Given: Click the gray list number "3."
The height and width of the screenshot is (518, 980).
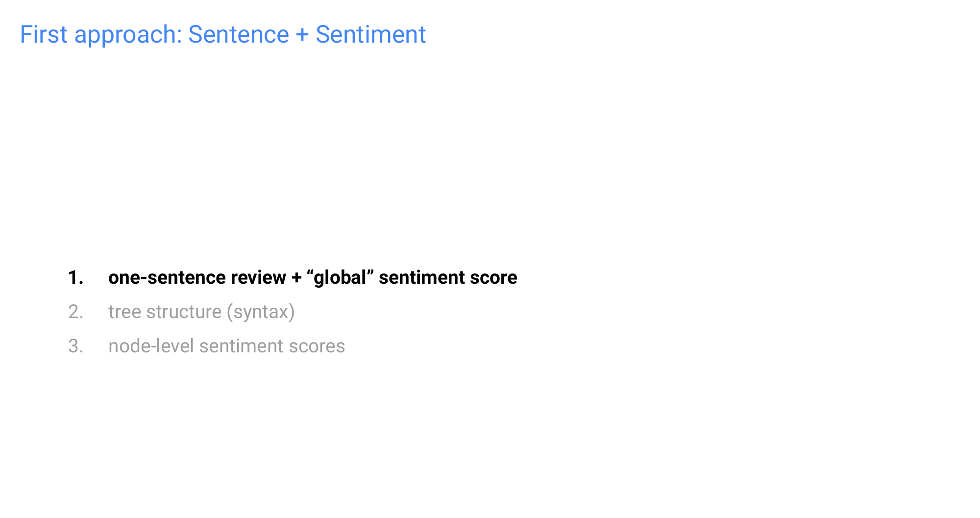Looking at the screenshot, I should 76,346.
